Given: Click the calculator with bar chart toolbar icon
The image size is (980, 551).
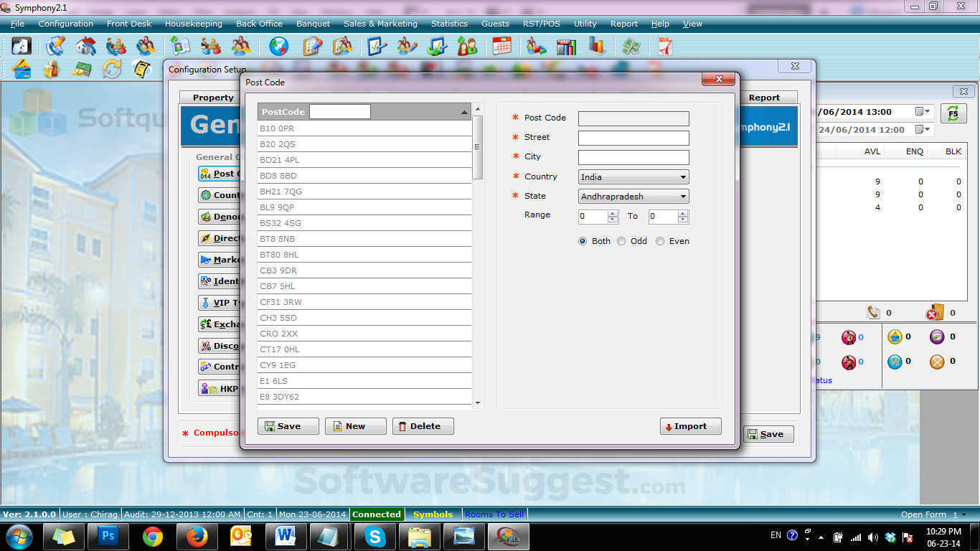Looking at the screenshot, I should click(567, 47).
